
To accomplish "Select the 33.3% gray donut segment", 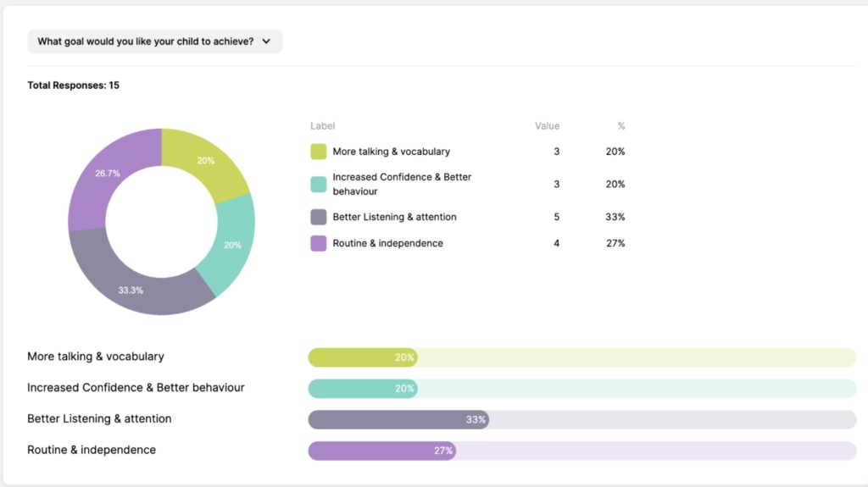I will pyautogui.click(x=131, y=288).
